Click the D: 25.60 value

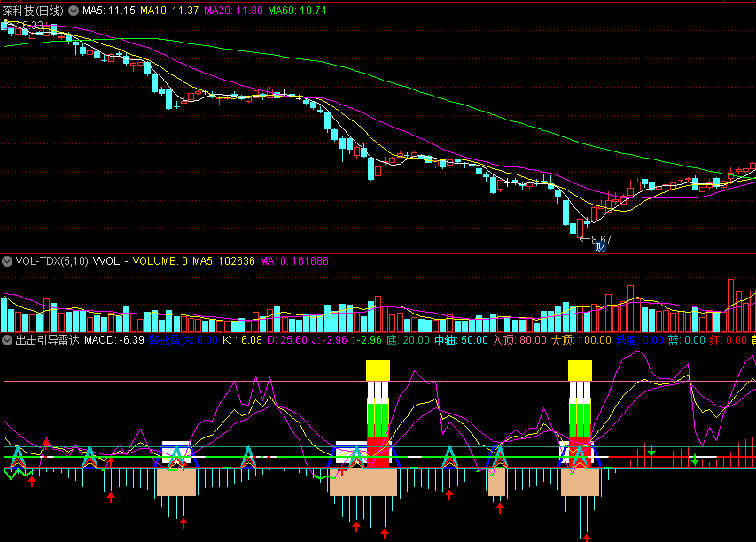tap(287, 340)
